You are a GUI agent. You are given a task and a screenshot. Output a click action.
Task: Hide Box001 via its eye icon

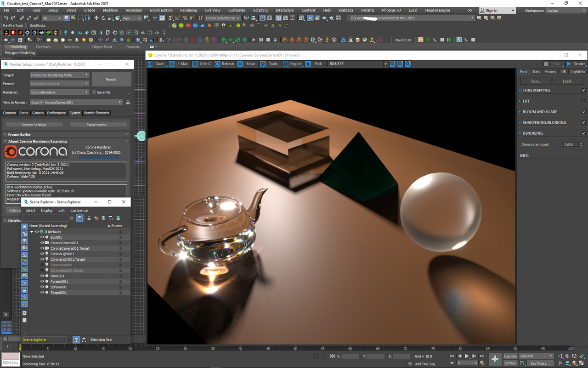pyautogui.click(x=42, y=237)
